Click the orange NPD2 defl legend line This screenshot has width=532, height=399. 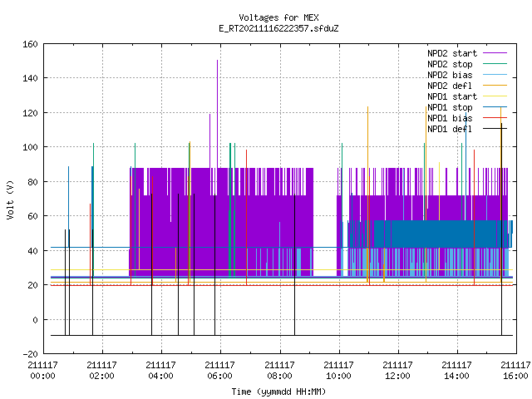pos(495,85)
